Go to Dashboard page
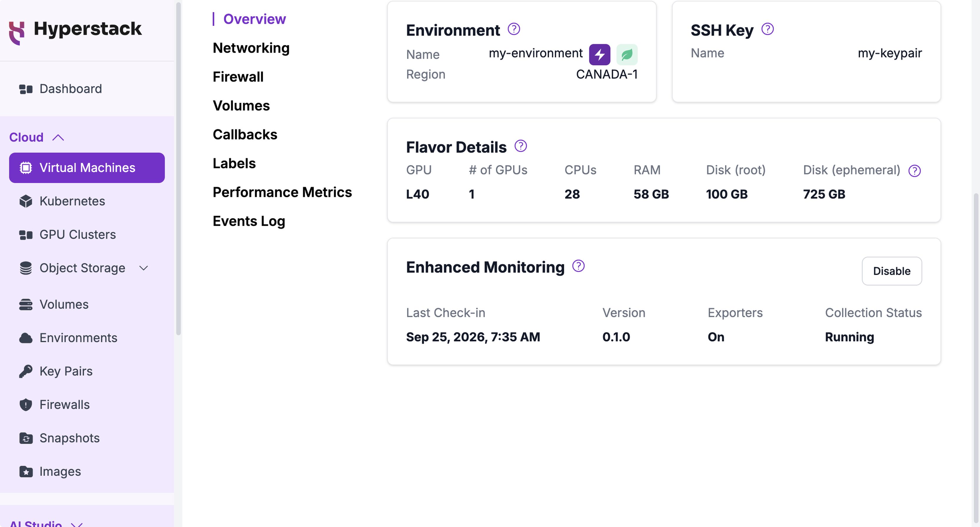 pos(87,89)
